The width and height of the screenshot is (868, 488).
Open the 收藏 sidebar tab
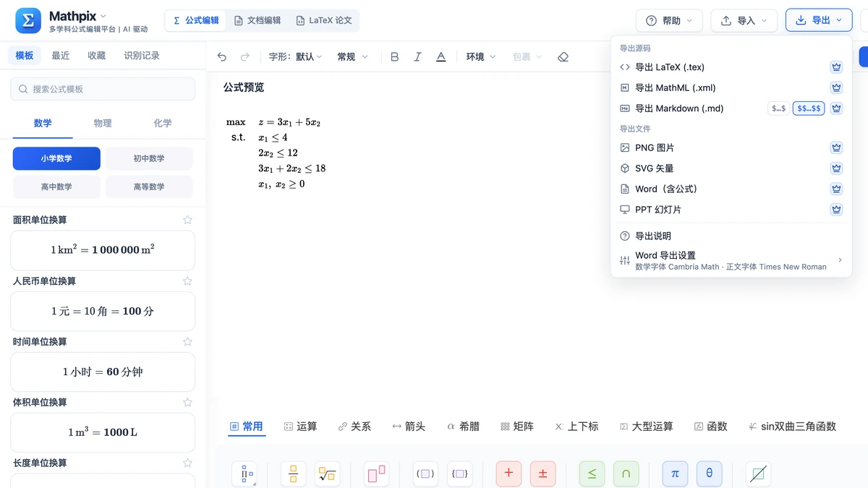point(97,56)
